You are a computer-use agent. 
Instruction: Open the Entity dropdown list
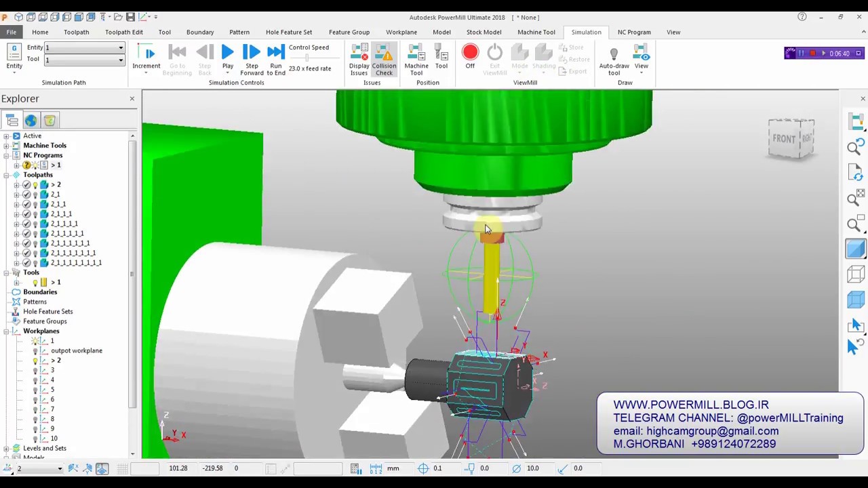[x=121, y=48]
